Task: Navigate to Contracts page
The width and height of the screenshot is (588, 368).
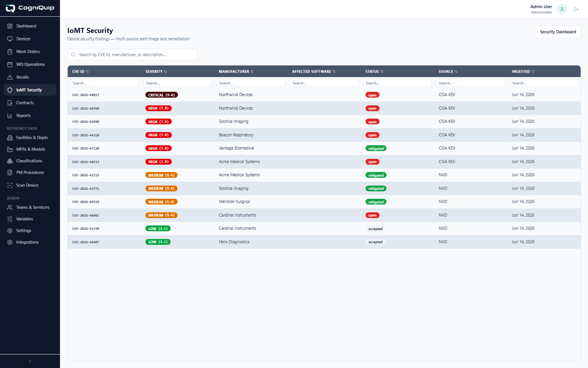Action: click(30, 103)
